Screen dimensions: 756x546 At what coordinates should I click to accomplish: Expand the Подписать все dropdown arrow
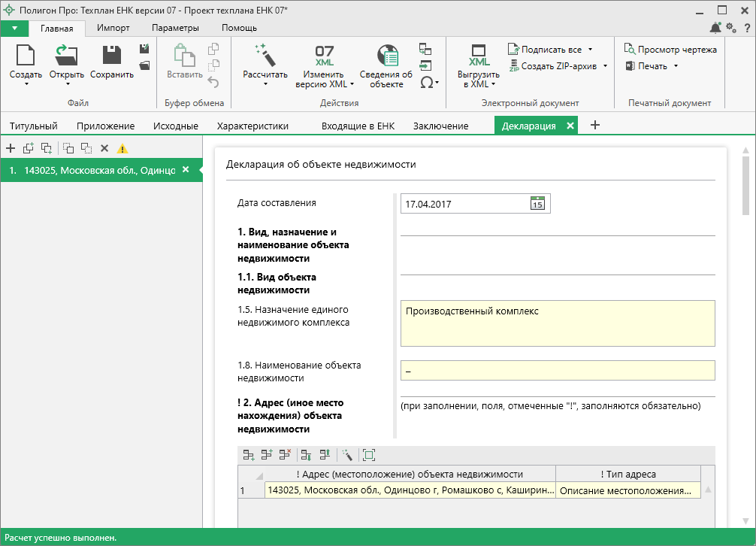590,50
